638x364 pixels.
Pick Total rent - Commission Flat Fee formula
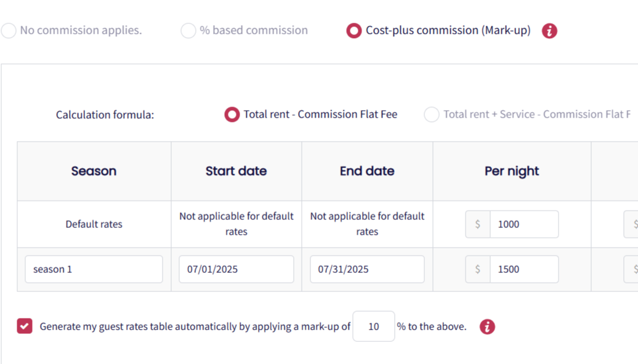click(x=232, y=115)
